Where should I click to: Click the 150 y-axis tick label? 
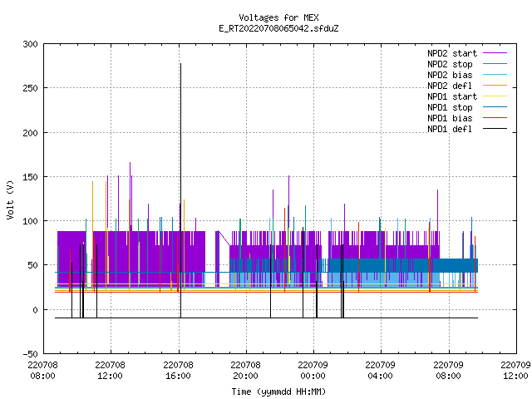(30, 177)
